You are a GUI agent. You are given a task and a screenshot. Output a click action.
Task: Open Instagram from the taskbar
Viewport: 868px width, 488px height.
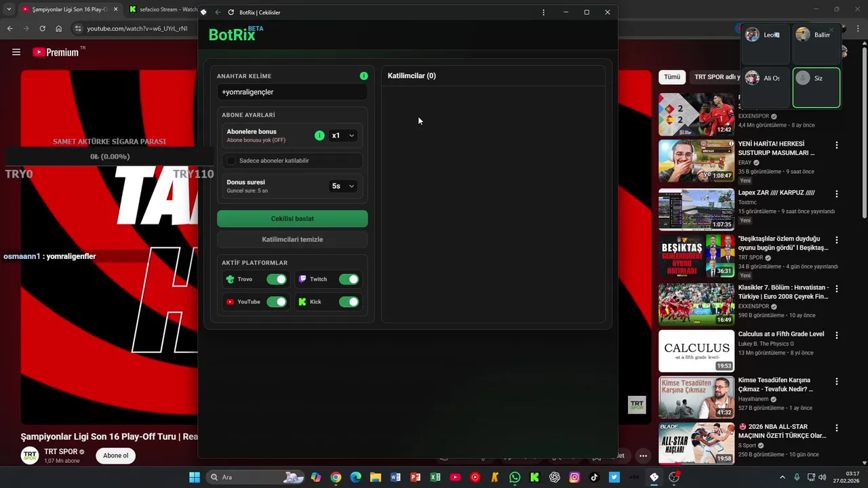tap(574, 477)
